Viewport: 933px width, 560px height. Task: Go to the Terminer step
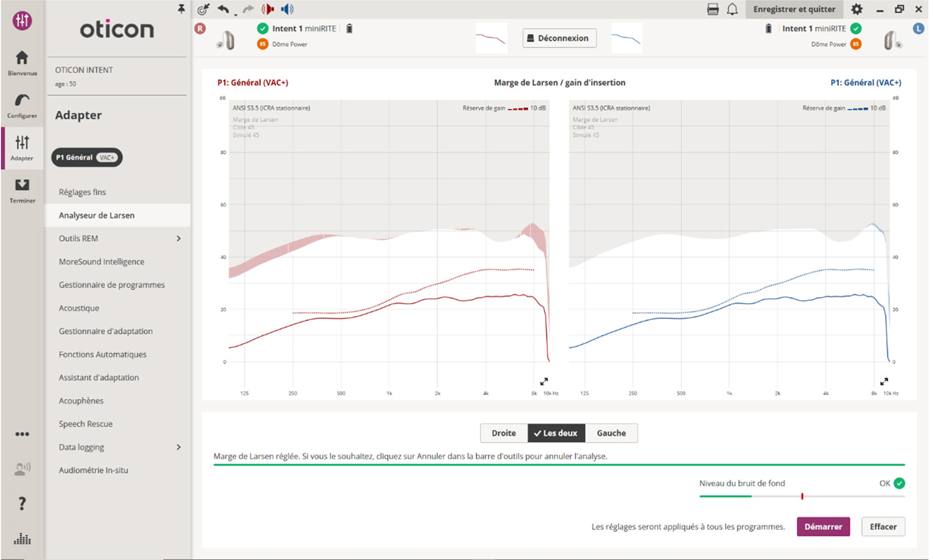(x=22, y=190)
